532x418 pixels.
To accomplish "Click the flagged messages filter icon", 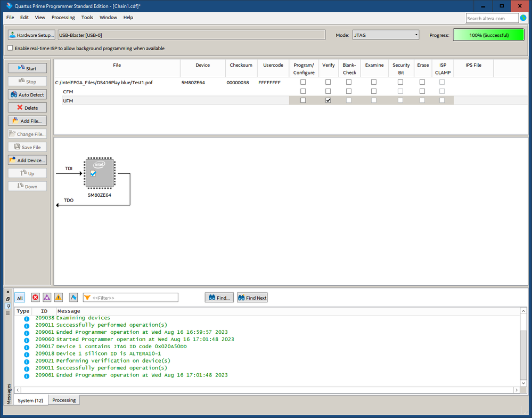I will tap(73, 298).
